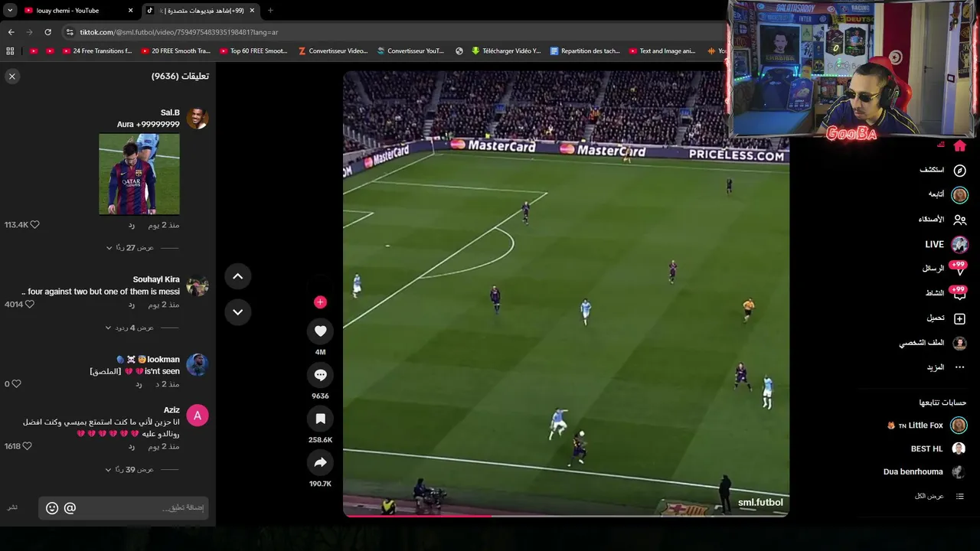Like Sal.B's comment with 113.4K heart
The height and width of the screenshot is (551, 980).
[34, 225]
